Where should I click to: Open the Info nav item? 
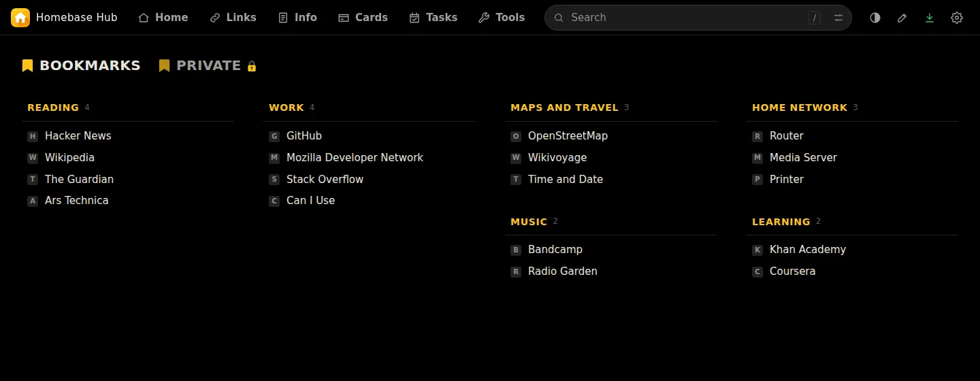pos(297,18)
